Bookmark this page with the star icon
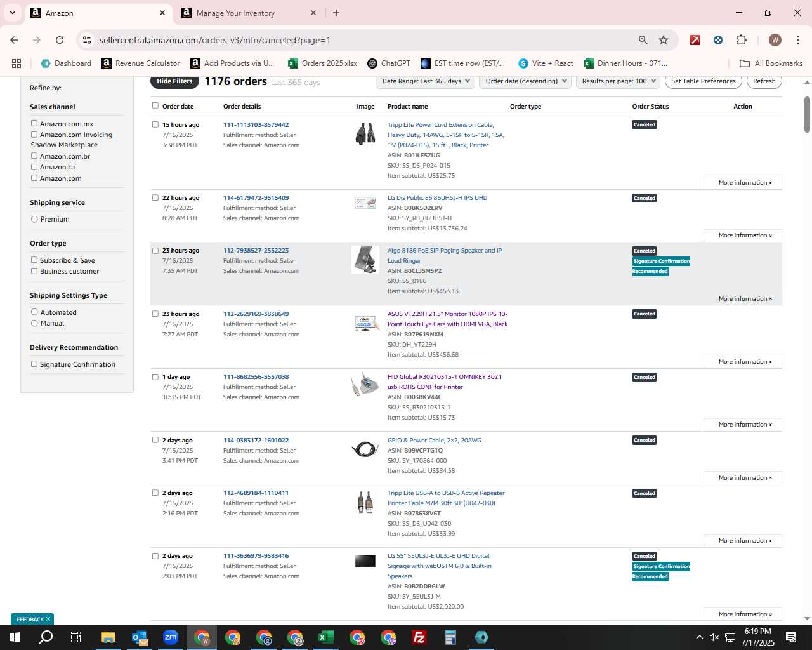The width and height of the screenshot is (812, 650). coord(664,40)
